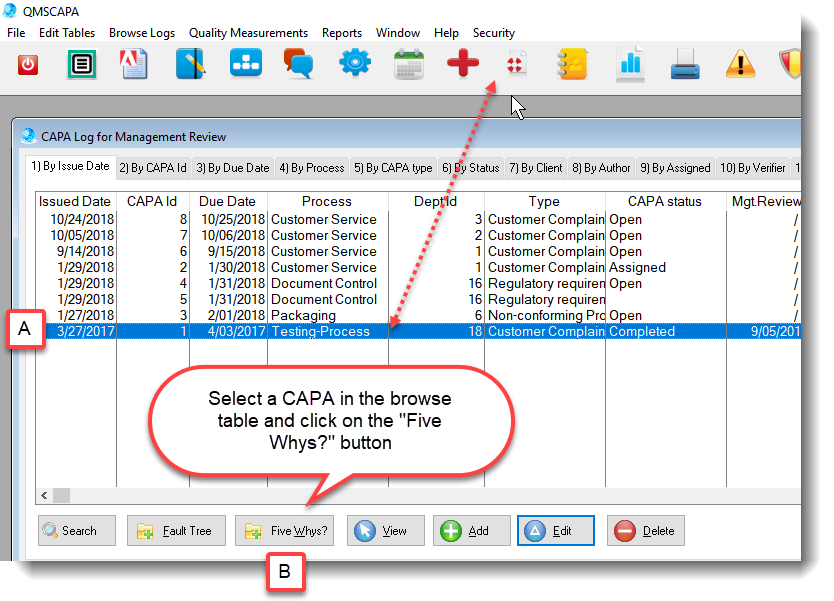Open the Browse Logs menu
This screenshot has height=601, width=834.
[x=142, y=33]
